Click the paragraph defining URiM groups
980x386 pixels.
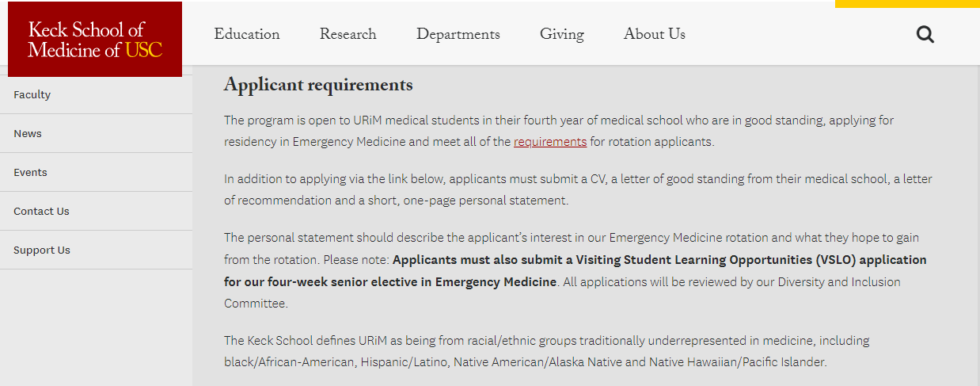(x=546, y=351)
